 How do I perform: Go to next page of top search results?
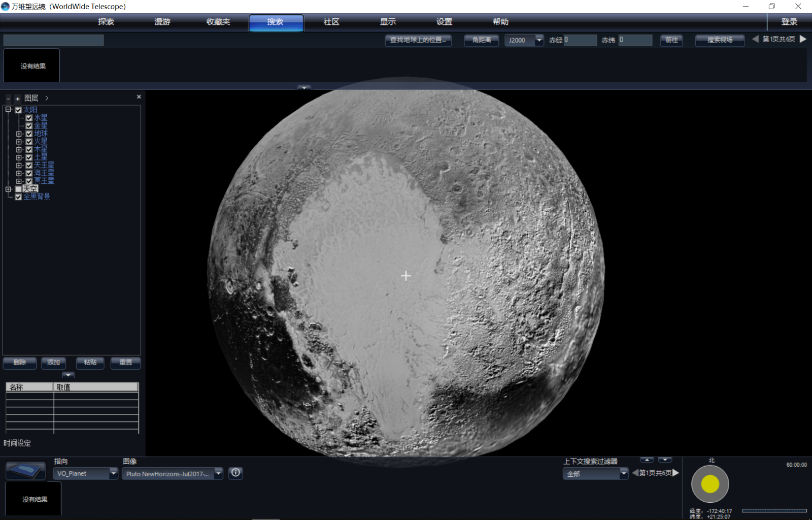[x=803, y=39]
